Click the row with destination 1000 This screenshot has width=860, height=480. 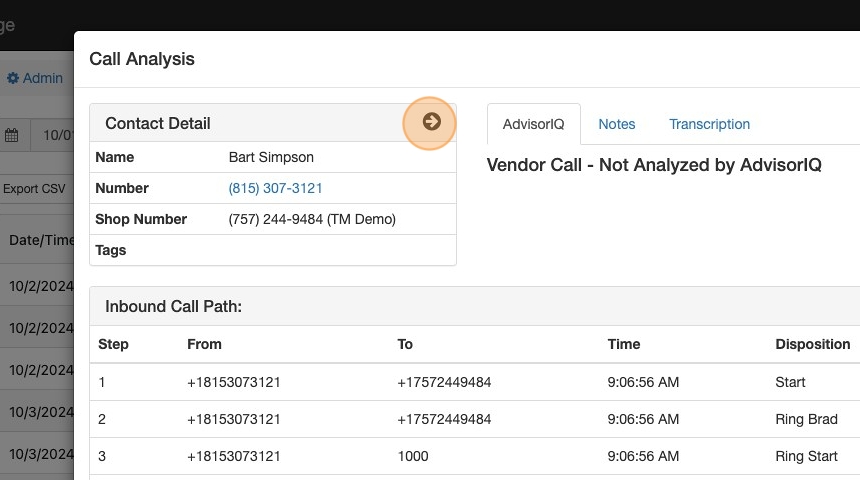412,456
